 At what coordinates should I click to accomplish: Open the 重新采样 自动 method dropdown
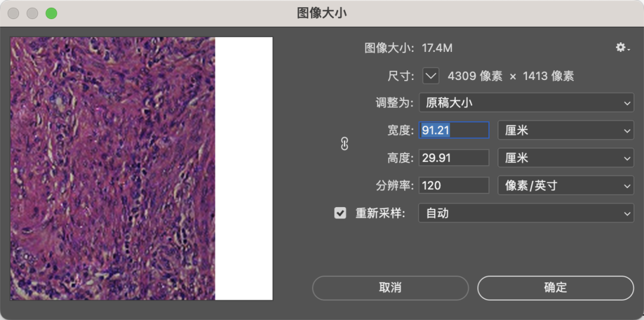click(526, 214)
